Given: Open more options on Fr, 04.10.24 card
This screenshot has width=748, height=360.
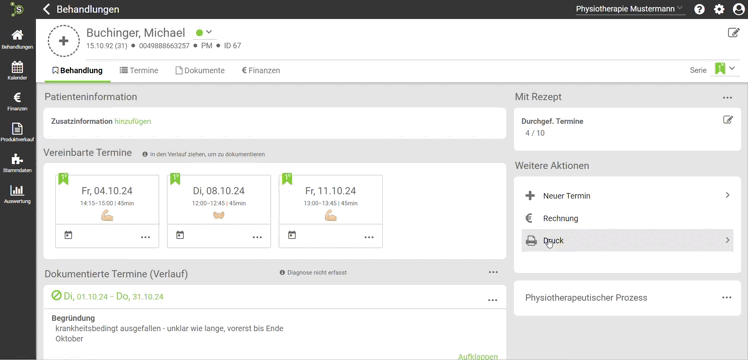Looking at the screenshot, I should coord(145,237).
